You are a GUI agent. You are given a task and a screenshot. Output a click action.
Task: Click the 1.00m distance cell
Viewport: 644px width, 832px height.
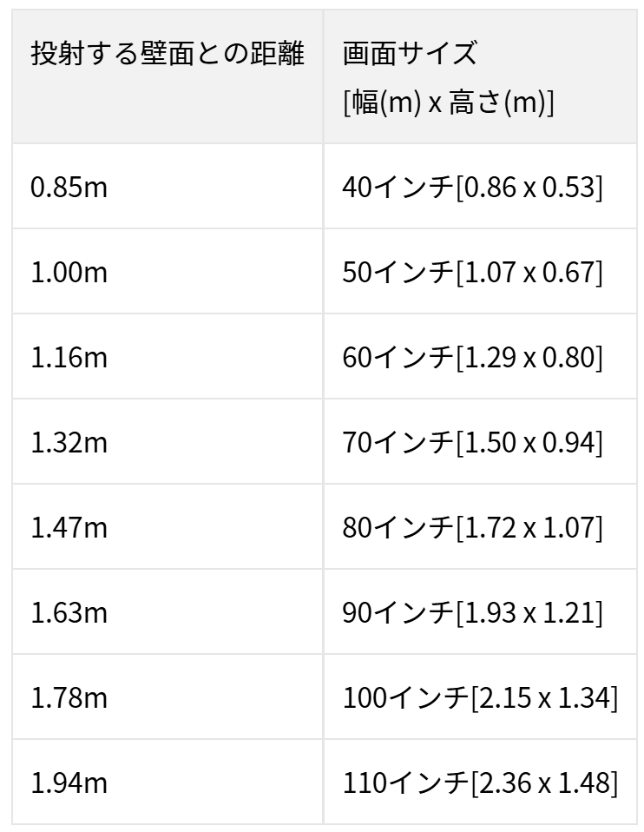pos(69,272)
